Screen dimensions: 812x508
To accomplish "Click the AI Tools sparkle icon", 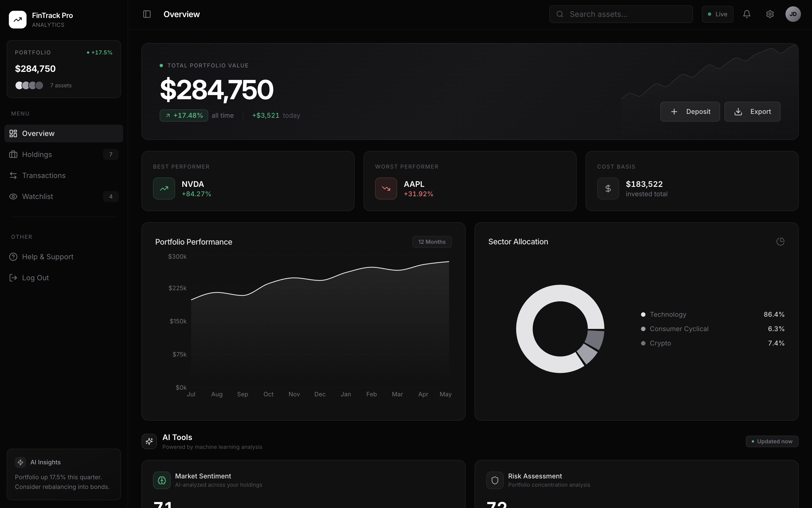I will coord(149,441).
